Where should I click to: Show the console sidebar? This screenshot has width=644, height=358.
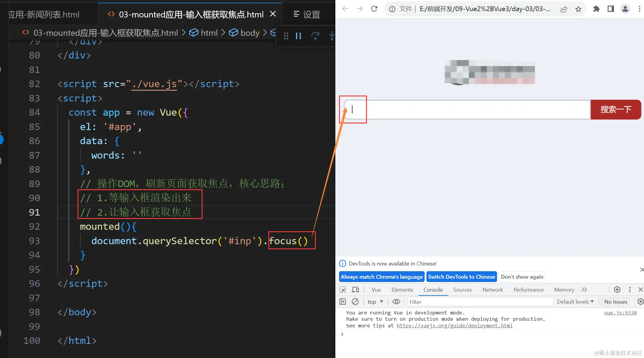pyautogui.click(x=343, y=302)
